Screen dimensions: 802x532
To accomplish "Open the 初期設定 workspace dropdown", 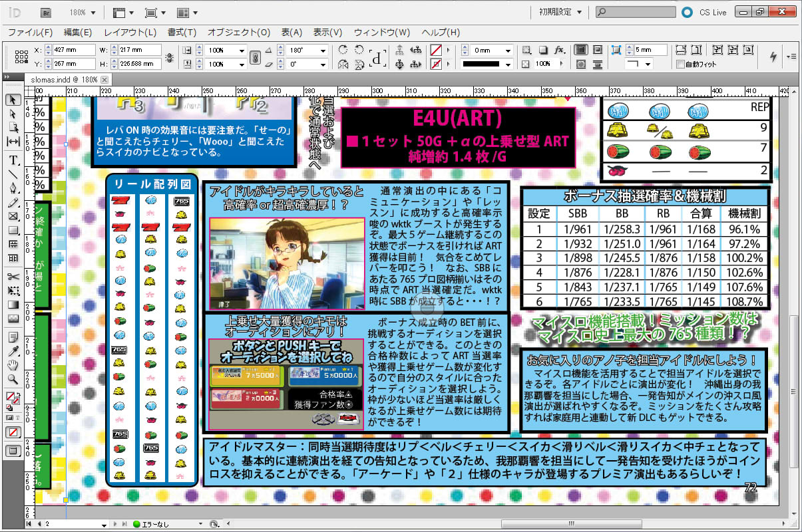I will [560, 12].
